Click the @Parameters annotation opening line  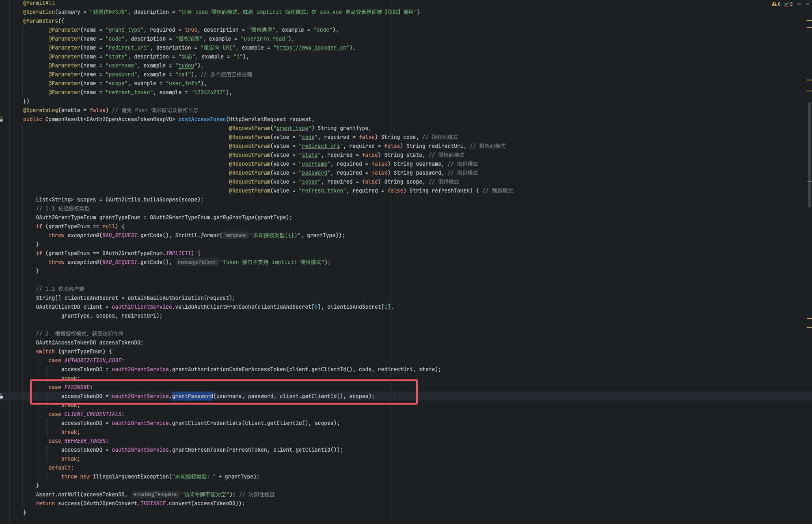[43, 21]
